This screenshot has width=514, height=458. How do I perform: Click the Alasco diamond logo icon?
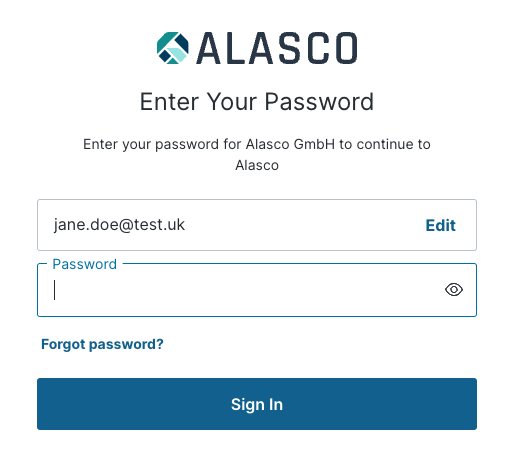pos(173,48)
